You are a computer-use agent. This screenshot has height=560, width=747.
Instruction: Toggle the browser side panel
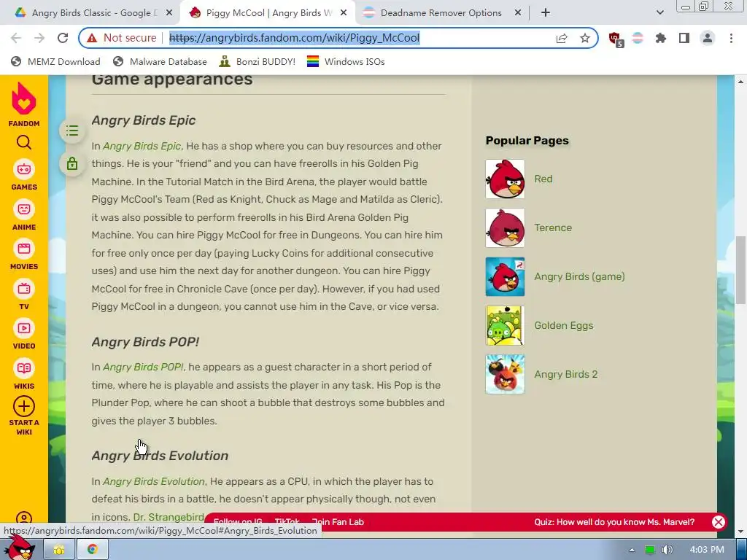point(684,38)
